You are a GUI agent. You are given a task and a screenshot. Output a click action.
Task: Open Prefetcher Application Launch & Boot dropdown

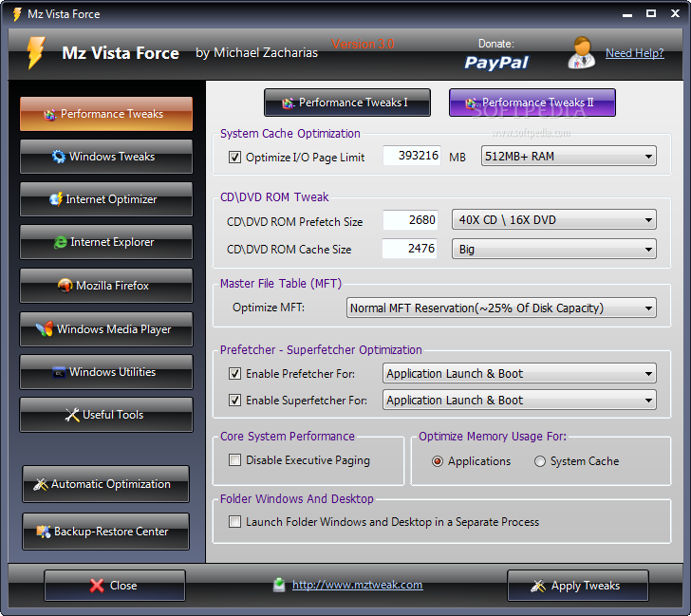click(x=519, y=374)
